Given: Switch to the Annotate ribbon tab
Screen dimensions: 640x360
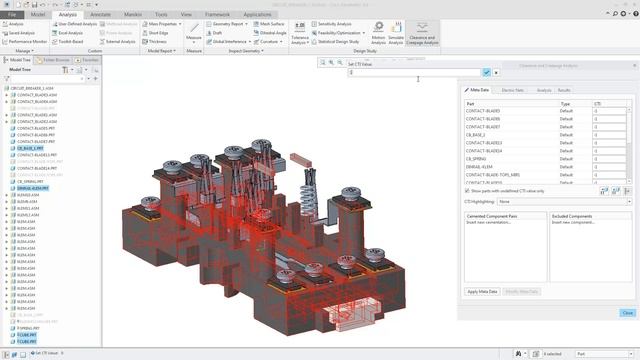Looking at the screenshot, I should (x=100, y=15).
